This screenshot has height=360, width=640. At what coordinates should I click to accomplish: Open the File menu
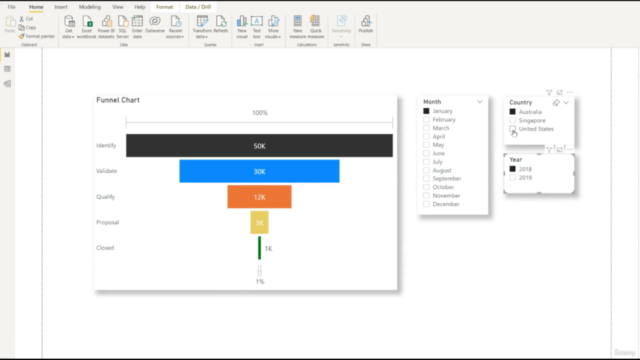coord(11,7)
